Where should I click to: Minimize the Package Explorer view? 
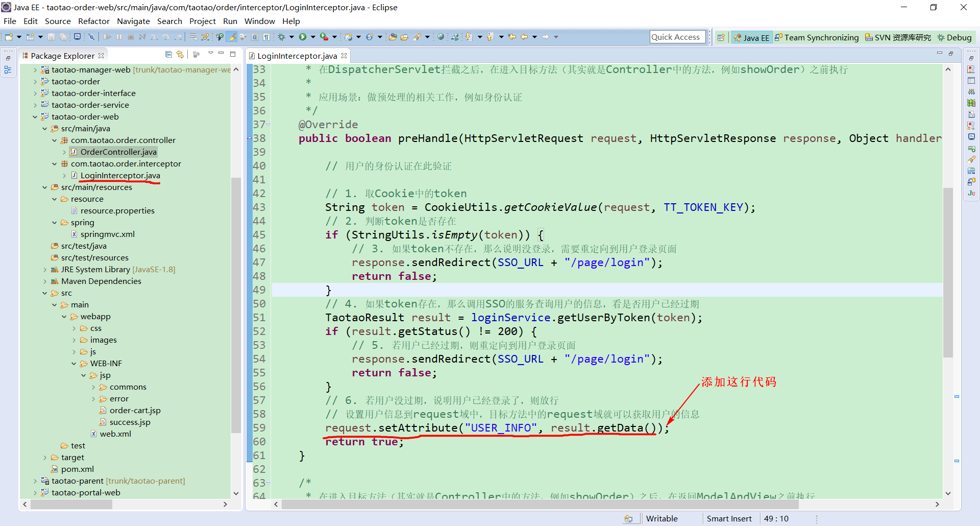pos(221,54)
